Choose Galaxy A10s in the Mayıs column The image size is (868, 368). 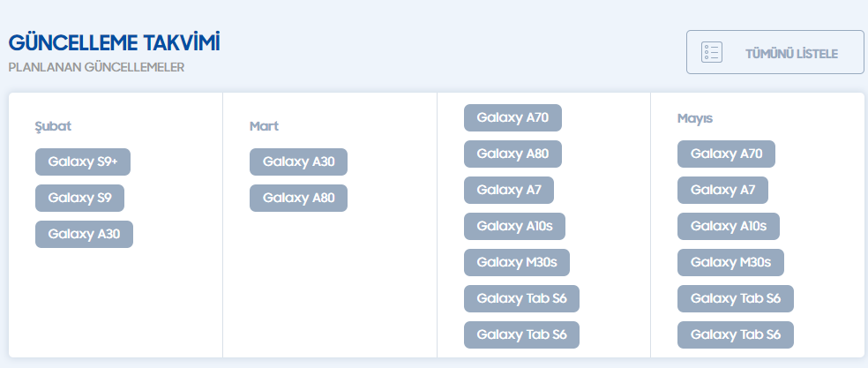click(x=729, y=226)
